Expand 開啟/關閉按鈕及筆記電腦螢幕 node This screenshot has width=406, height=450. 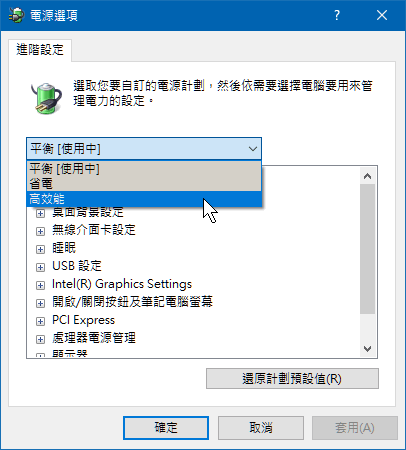[x=40, y=303]
